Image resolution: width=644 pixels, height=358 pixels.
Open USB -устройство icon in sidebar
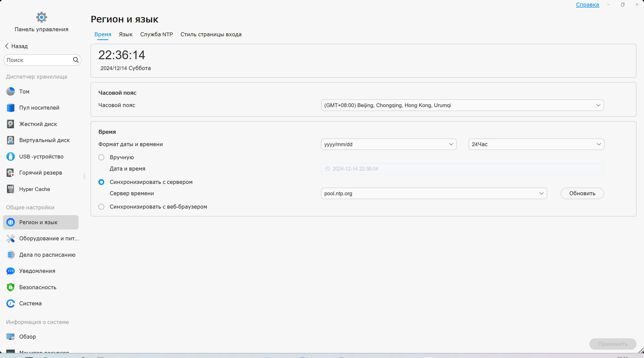11,156
